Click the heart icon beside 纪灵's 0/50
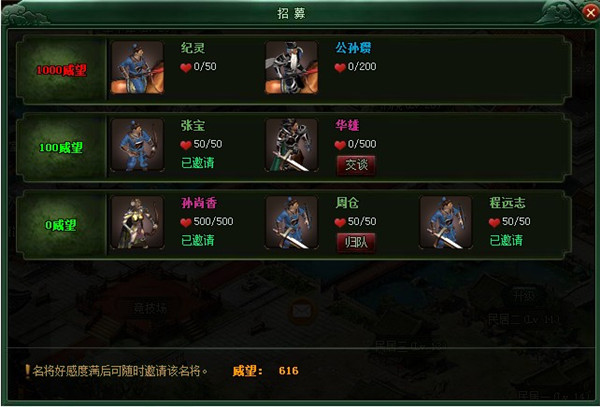 [186, 68]
